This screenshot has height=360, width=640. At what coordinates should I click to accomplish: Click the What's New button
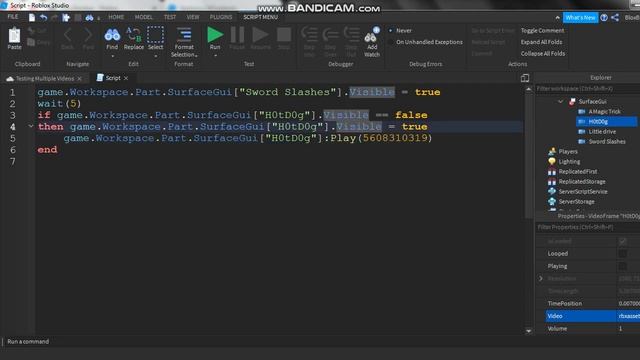[580, 18]
